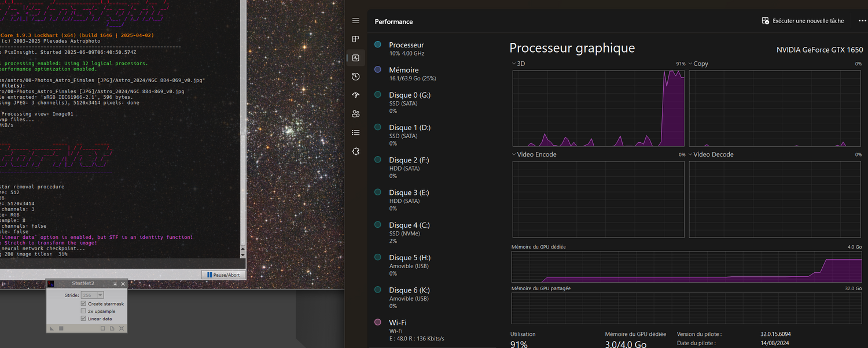Viewport: 868px width, 348px height.
Task: Open the Video Encode graph selector dropdown
Action: [x=514, y=154]
